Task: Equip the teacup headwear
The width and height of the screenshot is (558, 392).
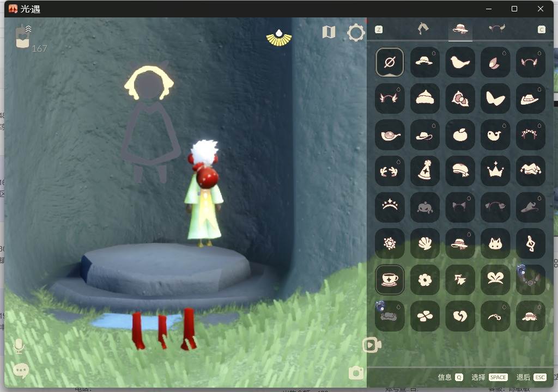Action: (390, 280)
